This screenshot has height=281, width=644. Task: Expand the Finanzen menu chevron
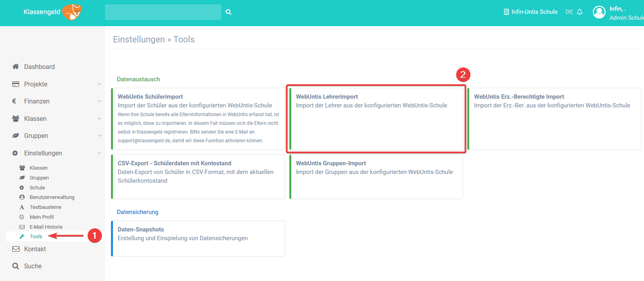pos(99,101)
